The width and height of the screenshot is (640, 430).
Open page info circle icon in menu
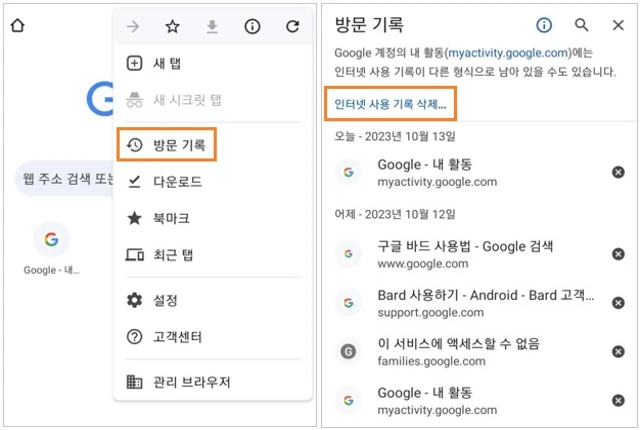click(x=252, y=27)
